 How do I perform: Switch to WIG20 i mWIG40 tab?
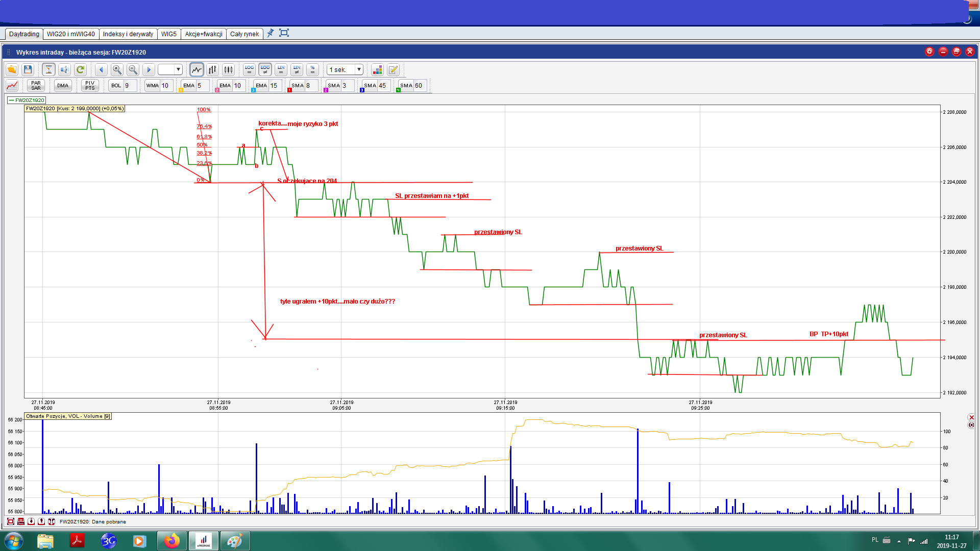coord(70,34)
